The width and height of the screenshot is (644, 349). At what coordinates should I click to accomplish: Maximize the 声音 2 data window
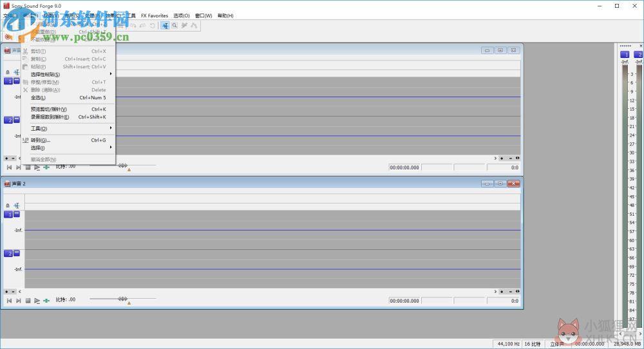click(500, 184)
